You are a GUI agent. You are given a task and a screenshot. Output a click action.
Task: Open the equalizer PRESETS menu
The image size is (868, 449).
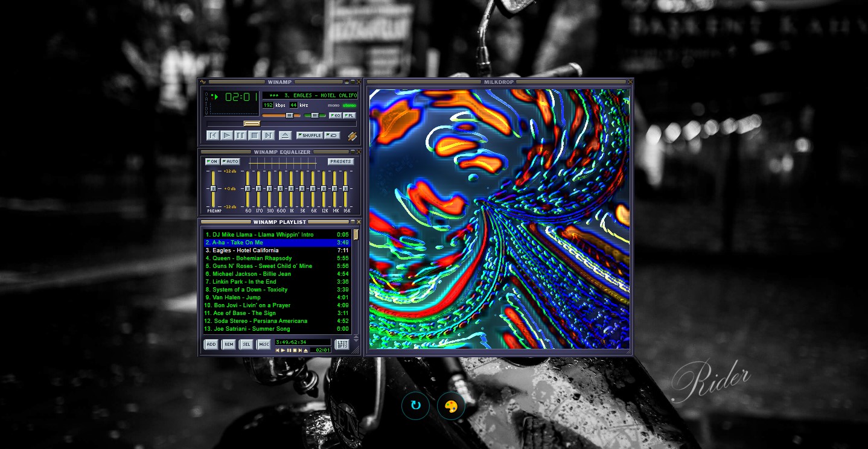341,162
